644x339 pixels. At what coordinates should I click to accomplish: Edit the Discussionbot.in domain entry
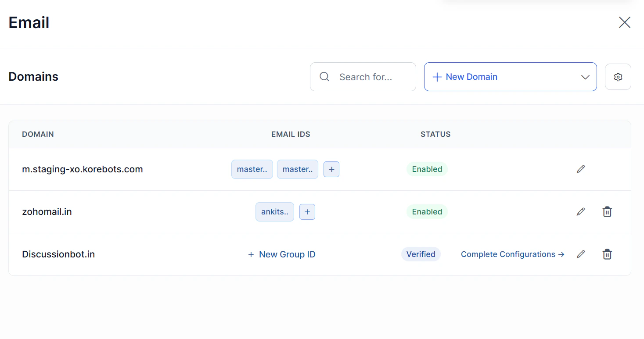pyautogui.click(x=580, y=254)
